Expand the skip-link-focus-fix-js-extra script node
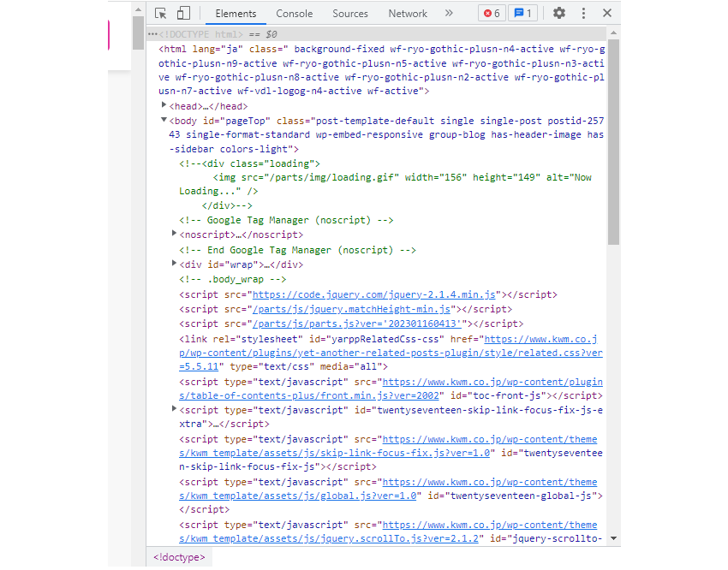The height and width of the screenshot is (570, 728). coord(174,409)
